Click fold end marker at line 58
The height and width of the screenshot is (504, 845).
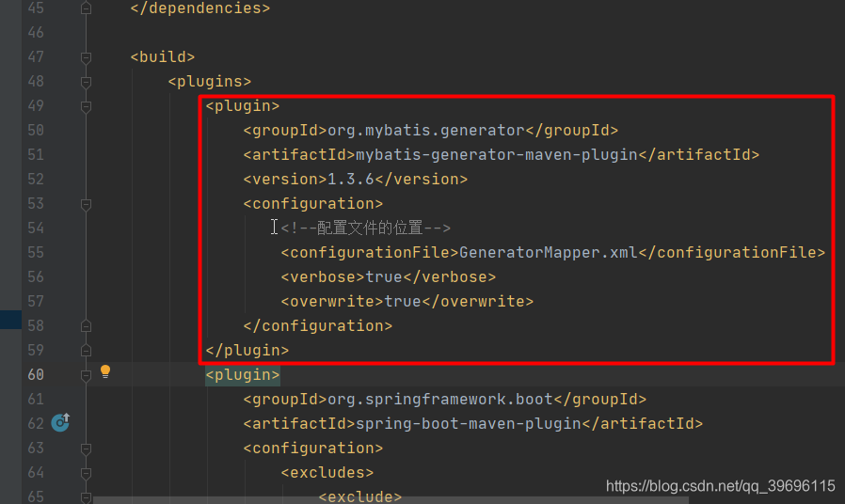(86, 326)
